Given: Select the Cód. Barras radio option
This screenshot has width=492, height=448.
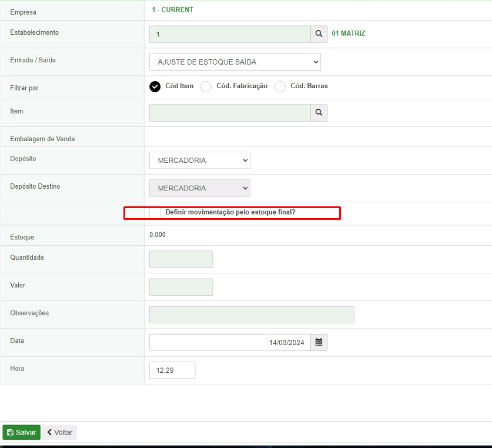Looking at the screenshot, I should tap(280, 86).
